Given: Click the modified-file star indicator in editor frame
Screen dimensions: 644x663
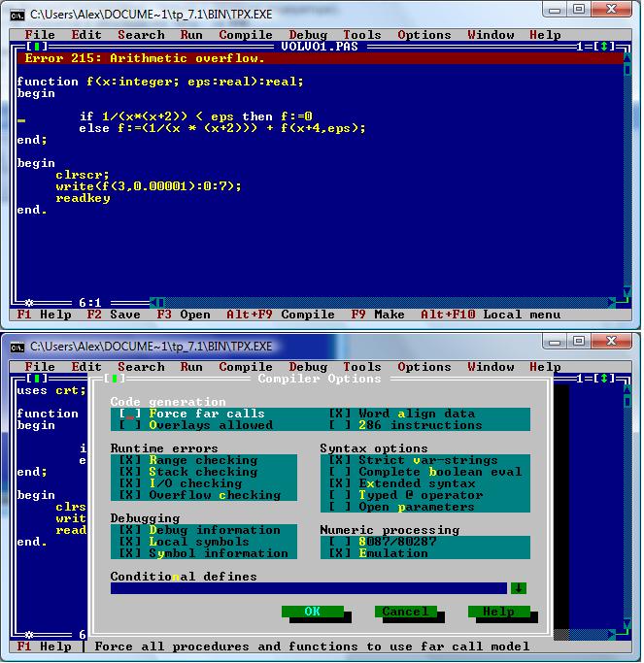Looking at the screenshot, I should (x=29, y=303).
